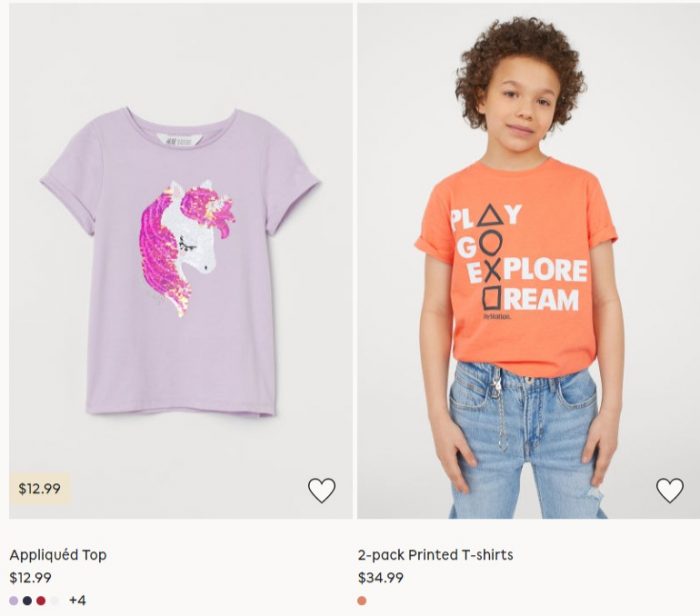Select the light purple color swatch
Viewport: 700px width, 616px height.
(x=14, y=600)
